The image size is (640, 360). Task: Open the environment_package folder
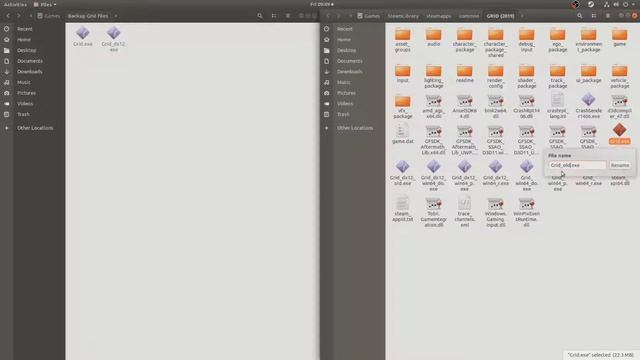[x=589, y=40]
